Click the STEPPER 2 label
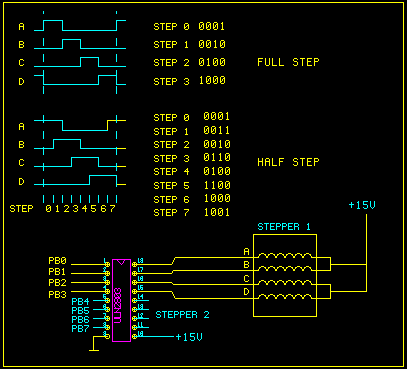Screen dimensions: 407x369 coord(182,315)
